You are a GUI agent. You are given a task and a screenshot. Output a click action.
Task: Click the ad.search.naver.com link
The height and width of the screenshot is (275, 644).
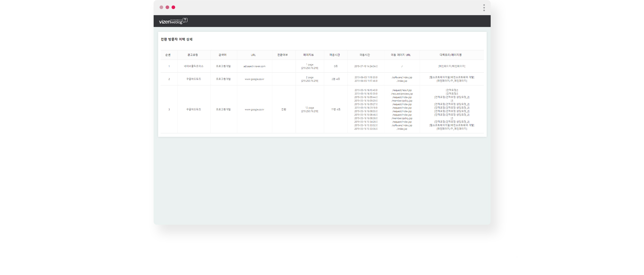pyautogui.click(x=254, y=66)
